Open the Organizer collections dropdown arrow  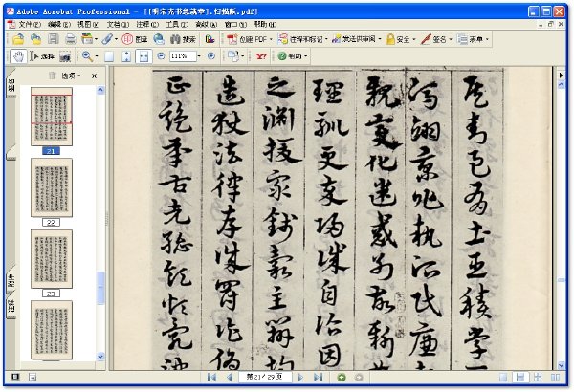(96, 39)
